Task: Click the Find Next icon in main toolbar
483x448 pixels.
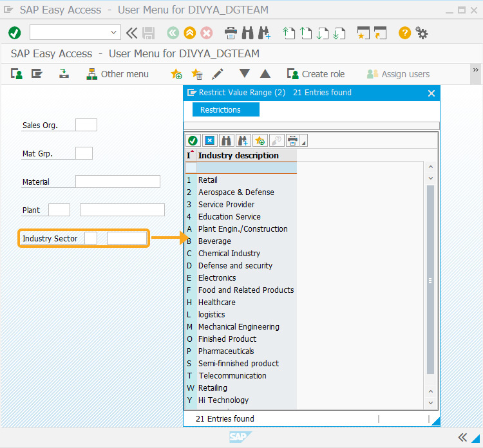Action: click(264, 33)
